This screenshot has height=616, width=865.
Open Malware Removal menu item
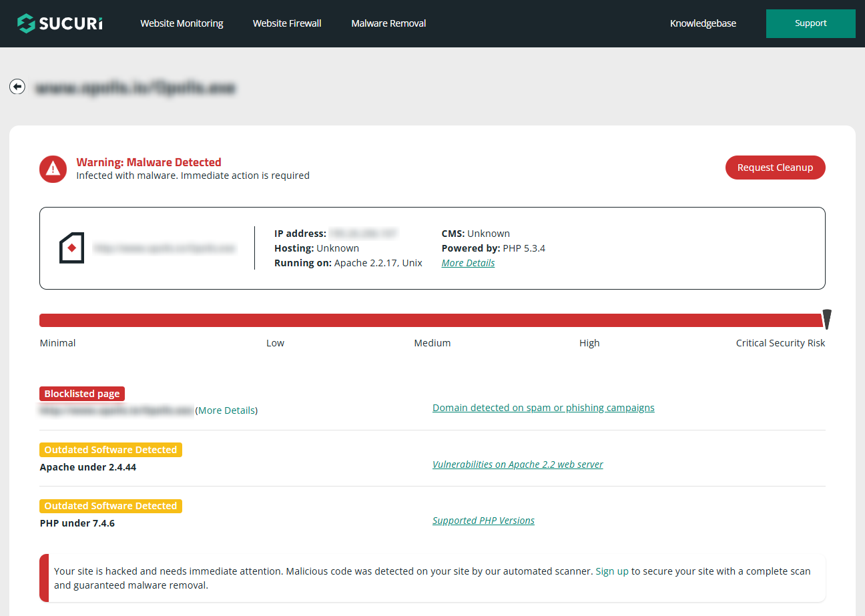pos(388,23)
